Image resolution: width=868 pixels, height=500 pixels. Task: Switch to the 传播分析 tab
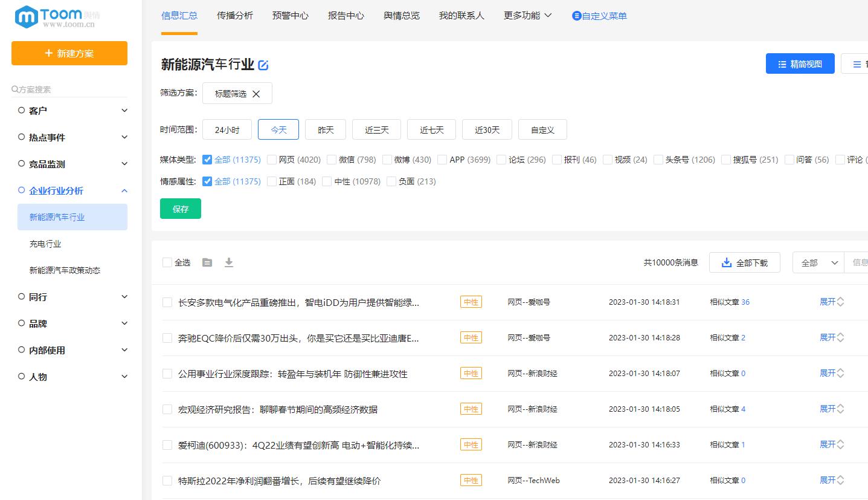click(x=234, y=16)
